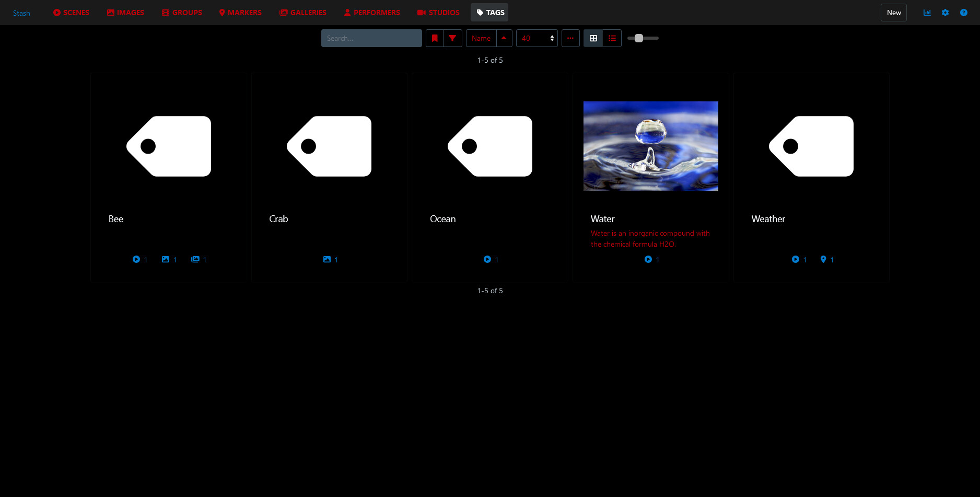Open the more options ellipsis button
980x497 pixels.
(570, 38)
